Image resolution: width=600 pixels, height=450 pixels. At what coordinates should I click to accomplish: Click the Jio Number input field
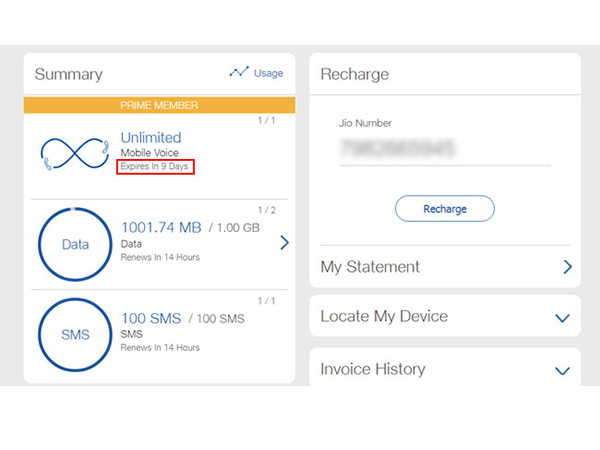[444, 148]
